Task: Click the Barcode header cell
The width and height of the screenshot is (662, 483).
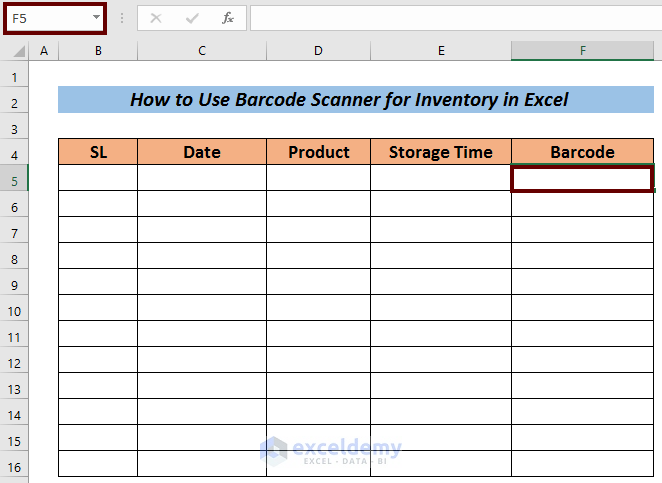Action: (582, 152)
